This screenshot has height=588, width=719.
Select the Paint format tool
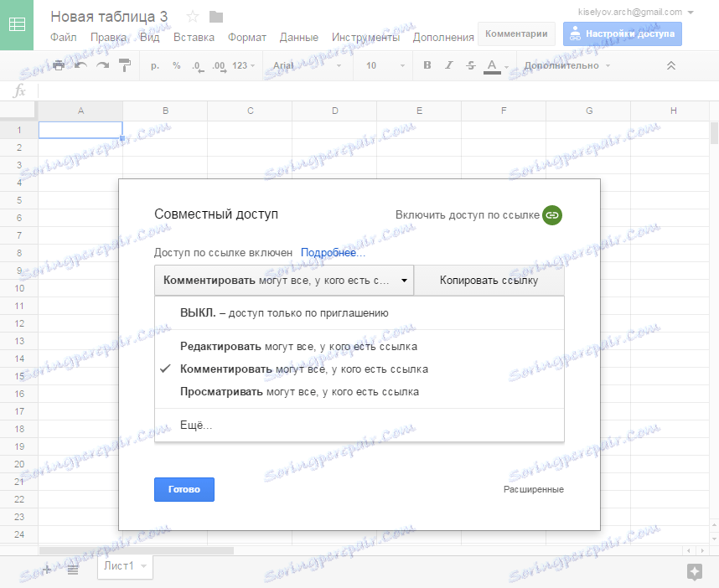(x=123, y=64)
